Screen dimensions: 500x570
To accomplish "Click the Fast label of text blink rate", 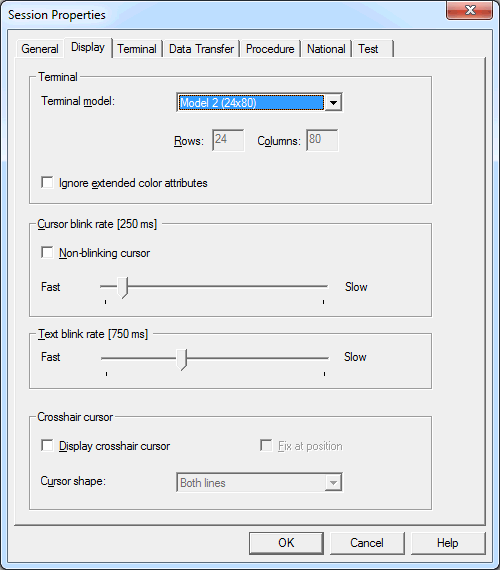I will (x=51, y=357).
